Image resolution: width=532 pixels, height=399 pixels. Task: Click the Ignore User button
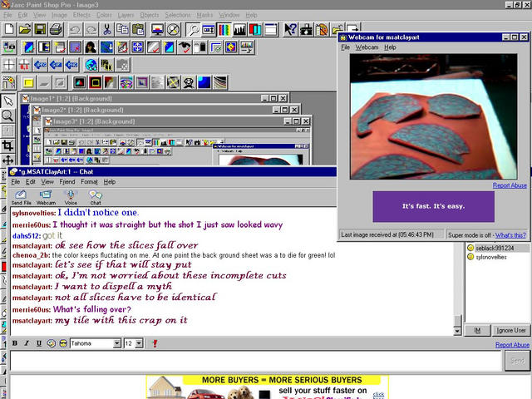pos(511,330)
